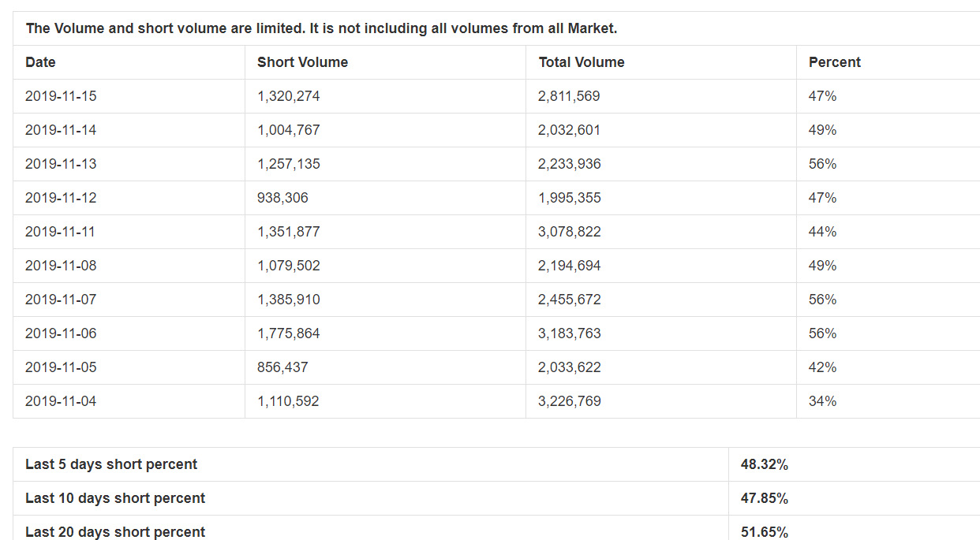
Task: Select the 2019-11-12 date cell
Action: click(61, 198)
